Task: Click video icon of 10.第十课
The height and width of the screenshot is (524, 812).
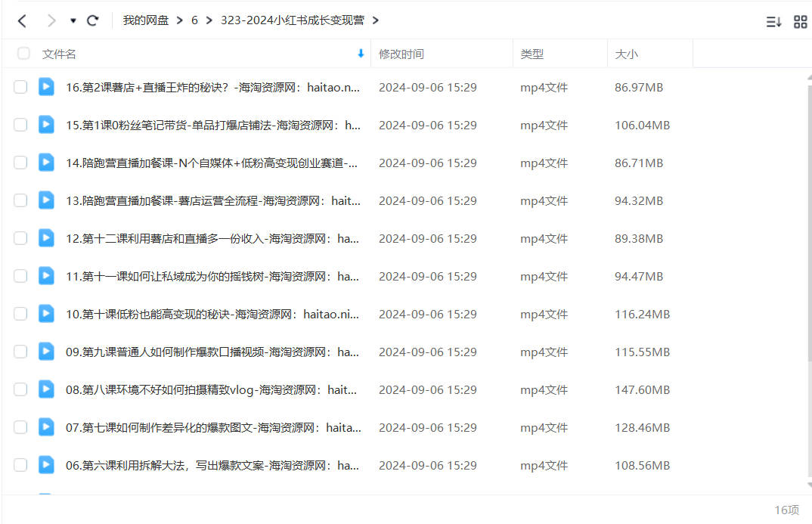Action: click(46, 313)
